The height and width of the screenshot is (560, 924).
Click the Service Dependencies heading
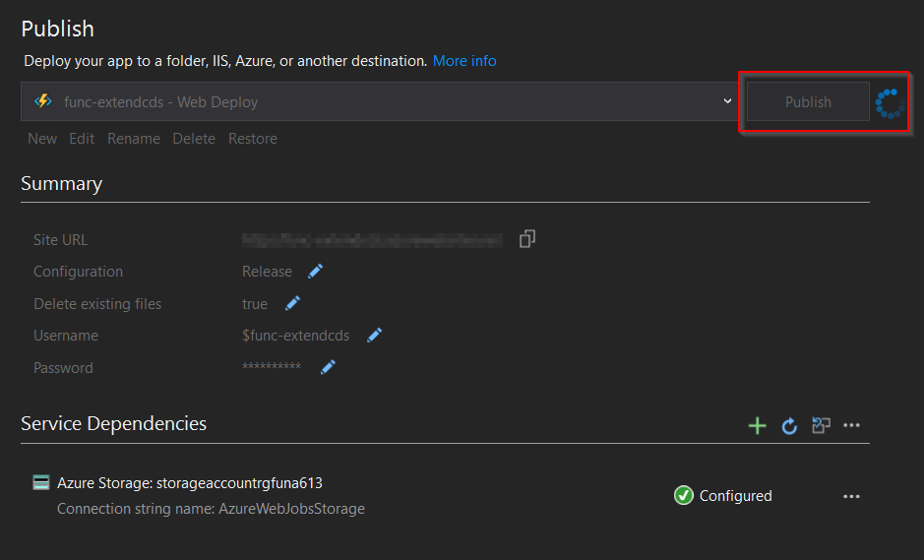tap(114, 423)
